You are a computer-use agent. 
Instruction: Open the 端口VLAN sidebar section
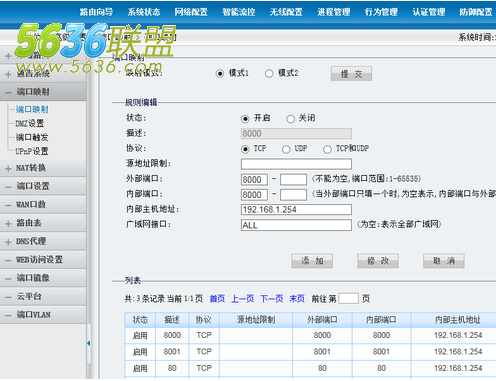(43, 315)
